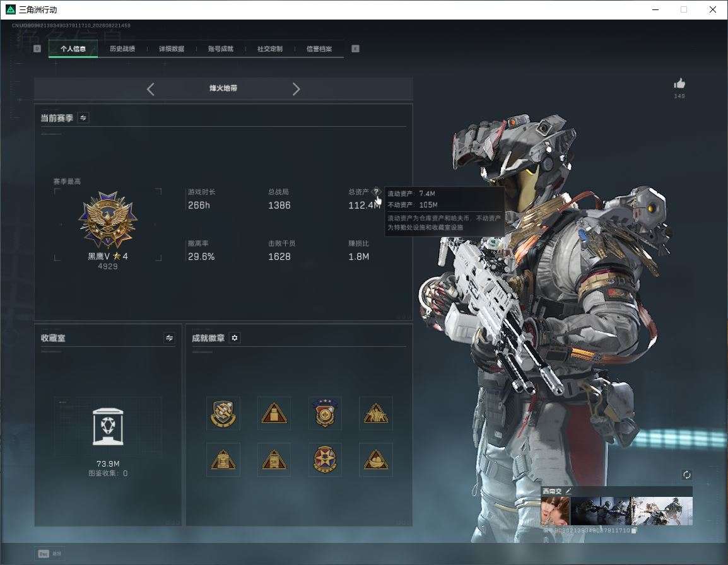
Task: Select the triangle squad-figures badge
Action: pyautogui.click(x=375, y=413)
